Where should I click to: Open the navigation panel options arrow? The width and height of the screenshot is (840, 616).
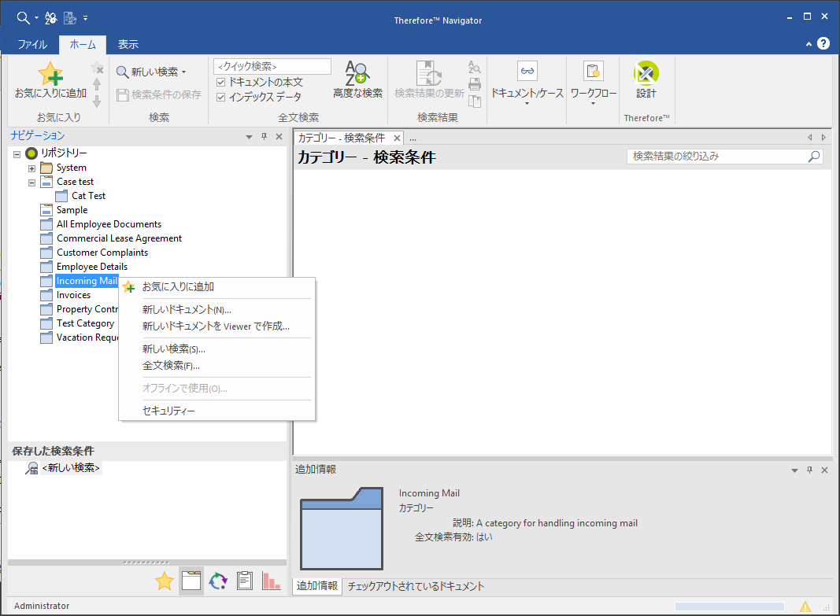point(249,137)
